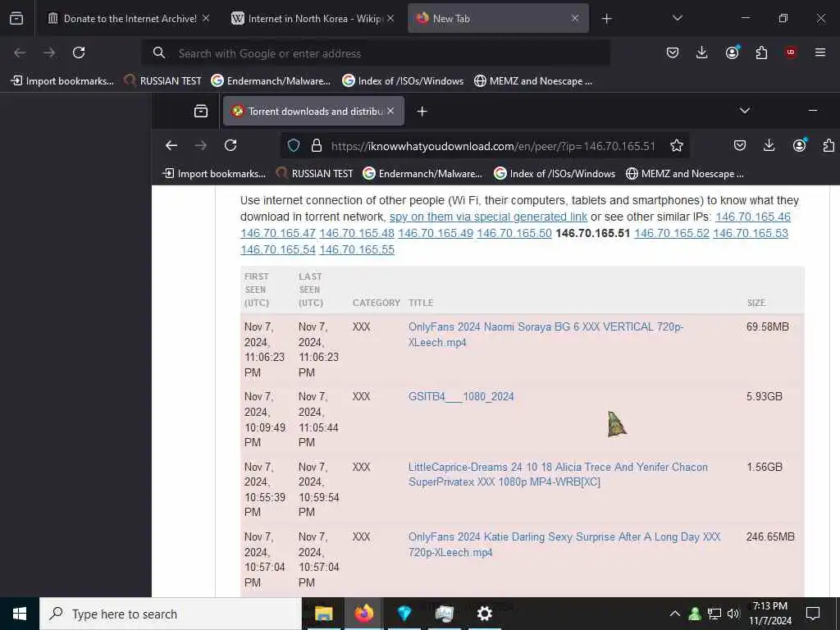840x630 pixels.
Task: Open similar IP 146.70.165.46 link
Action: pyautogui.click(x=753, y=217)
